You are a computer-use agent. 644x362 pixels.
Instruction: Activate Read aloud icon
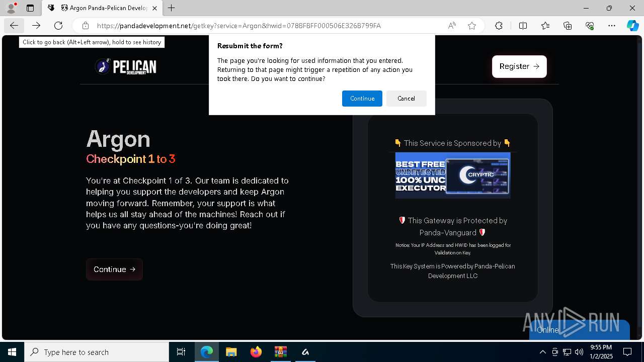click(x=452, y=26)
